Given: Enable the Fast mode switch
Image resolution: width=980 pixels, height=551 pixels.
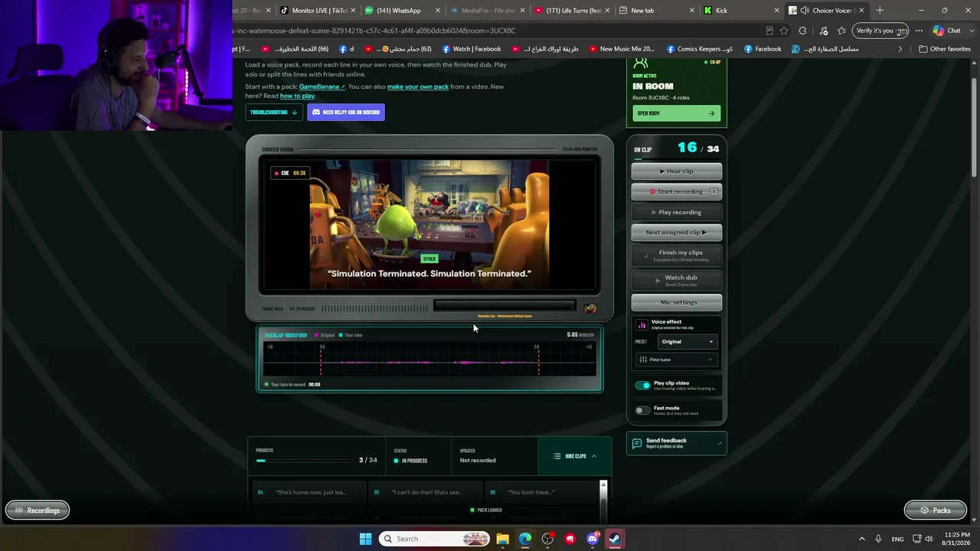Looking at the screenshot, I should pyautogui.click(x=642, y=411).
